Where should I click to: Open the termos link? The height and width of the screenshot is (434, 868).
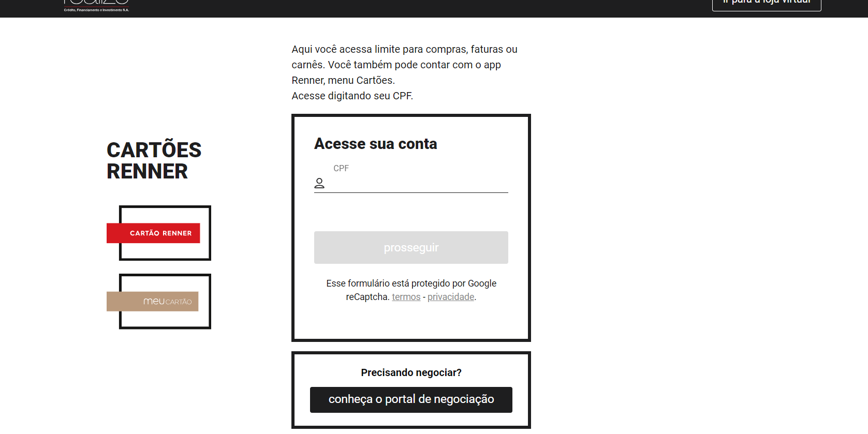click(x=406, y=297)
